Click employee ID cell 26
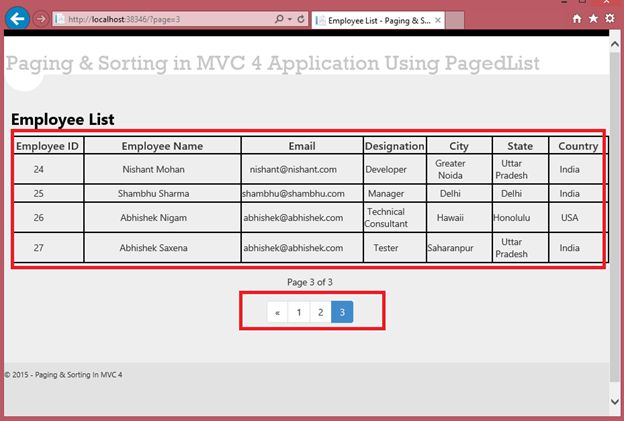Viewport: 624px width, 421px height. 39,218
